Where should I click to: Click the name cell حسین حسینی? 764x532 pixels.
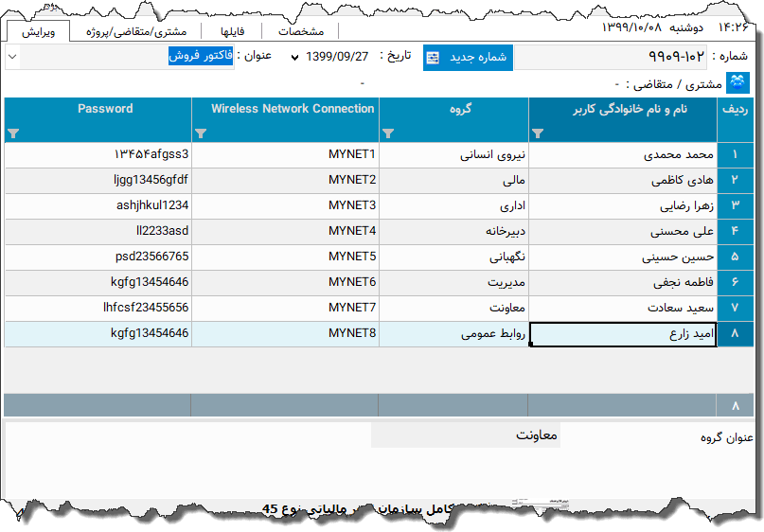click(x=623, y=257)
